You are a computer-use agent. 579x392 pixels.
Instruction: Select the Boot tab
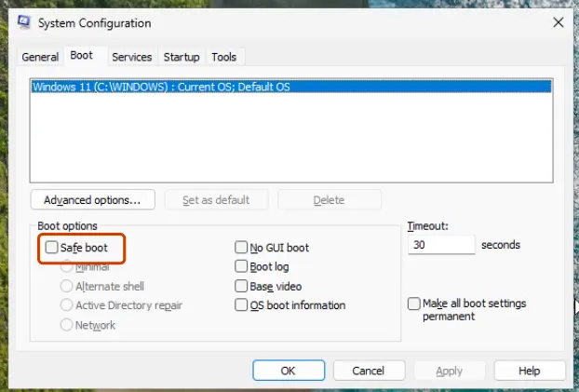click(x=81, y=56)
